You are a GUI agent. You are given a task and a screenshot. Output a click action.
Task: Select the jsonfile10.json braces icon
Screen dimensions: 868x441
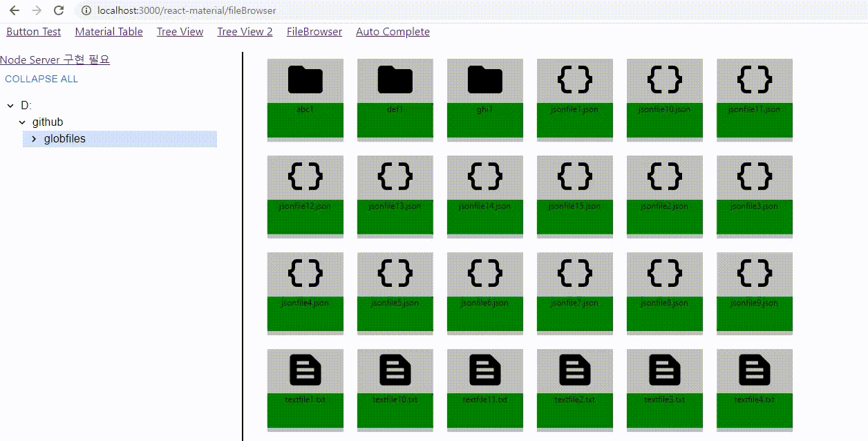(665, 79)
